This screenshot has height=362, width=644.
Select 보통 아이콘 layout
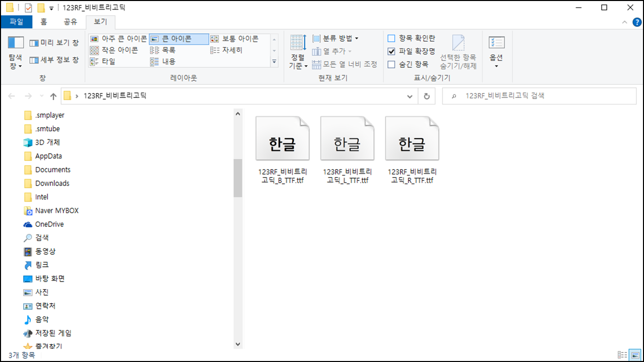[x=234, y=39]
